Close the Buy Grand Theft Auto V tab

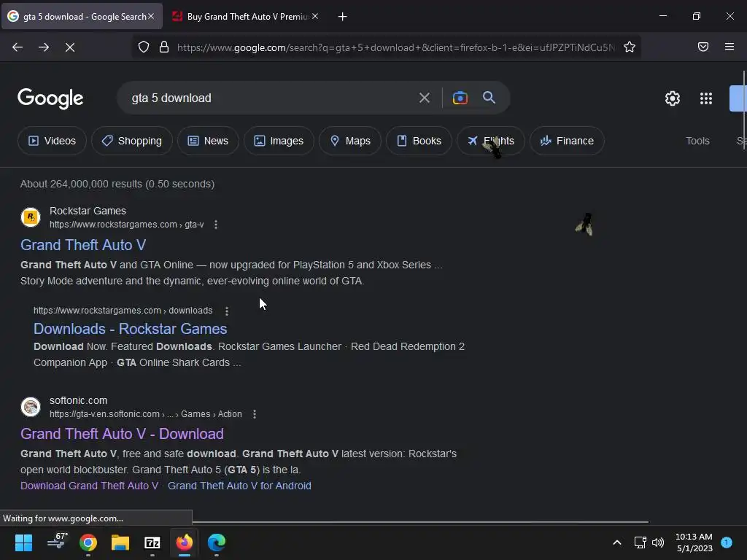(x=315, y=16)
